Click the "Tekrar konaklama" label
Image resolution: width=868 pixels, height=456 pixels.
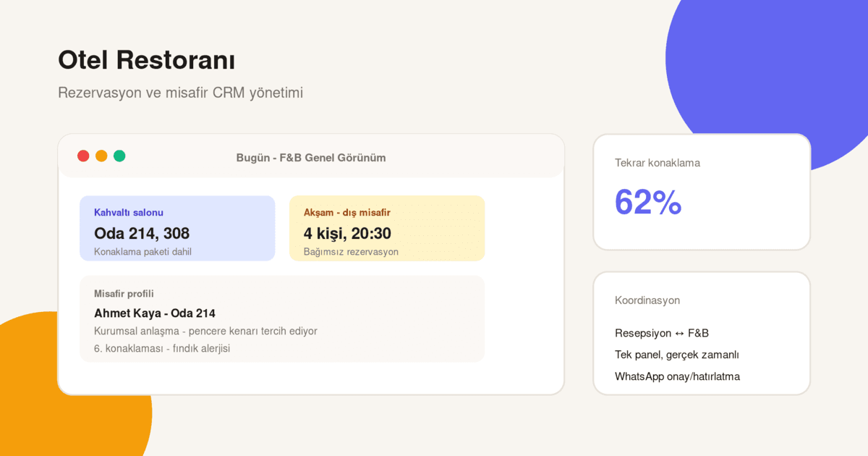click(658, 163)
